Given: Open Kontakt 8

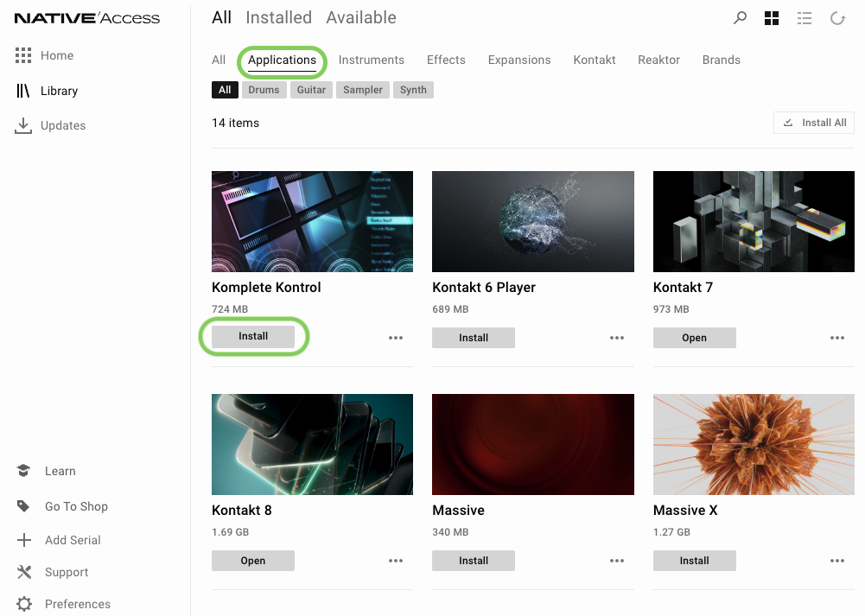Looking at the screenshot, I should [253, 561].
